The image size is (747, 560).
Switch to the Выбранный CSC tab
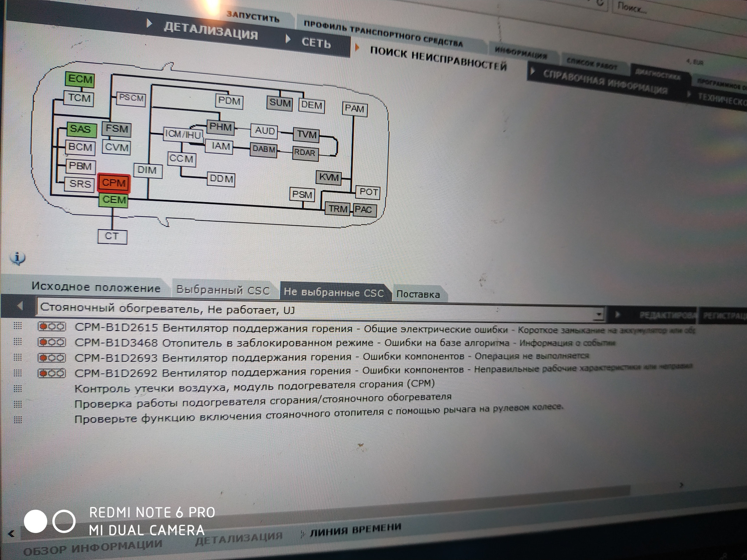click(x=223, y=290)
